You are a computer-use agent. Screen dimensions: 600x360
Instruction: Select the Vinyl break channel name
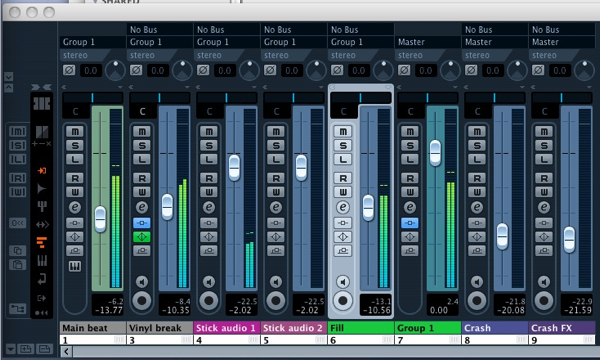[x=160, y=328]
